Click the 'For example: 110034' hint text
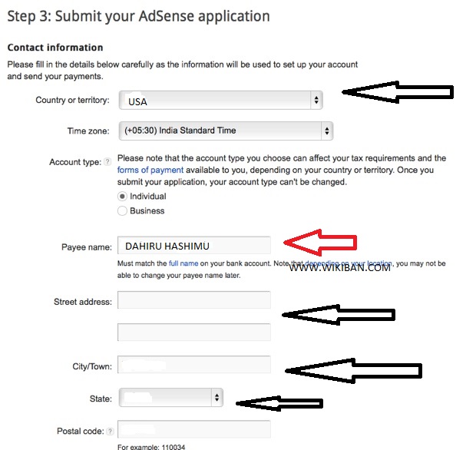476x450 pixels. [151, 447]
